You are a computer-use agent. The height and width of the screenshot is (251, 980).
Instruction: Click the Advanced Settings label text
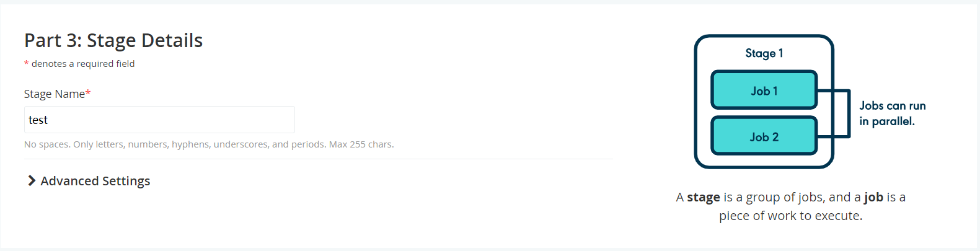point(95,181)
